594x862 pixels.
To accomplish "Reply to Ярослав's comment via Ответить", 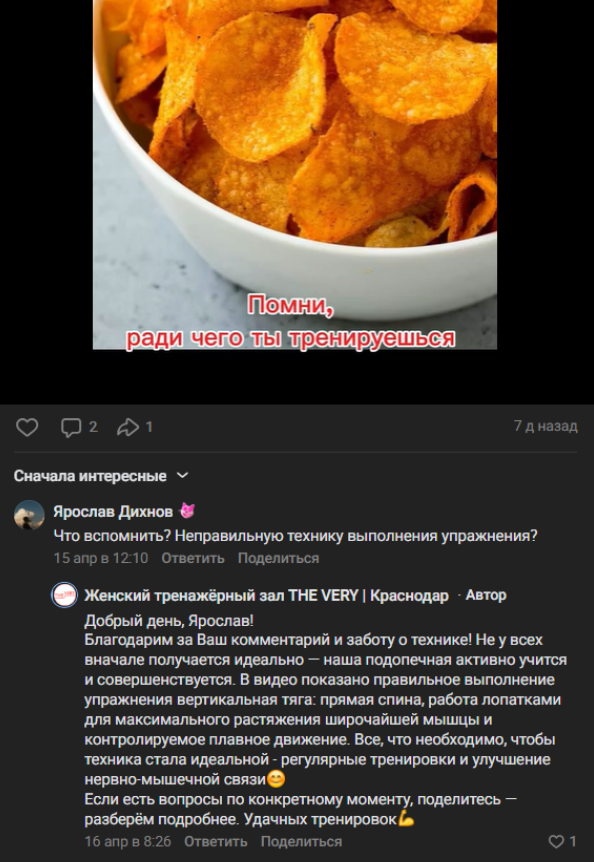I will pos(193,558).
